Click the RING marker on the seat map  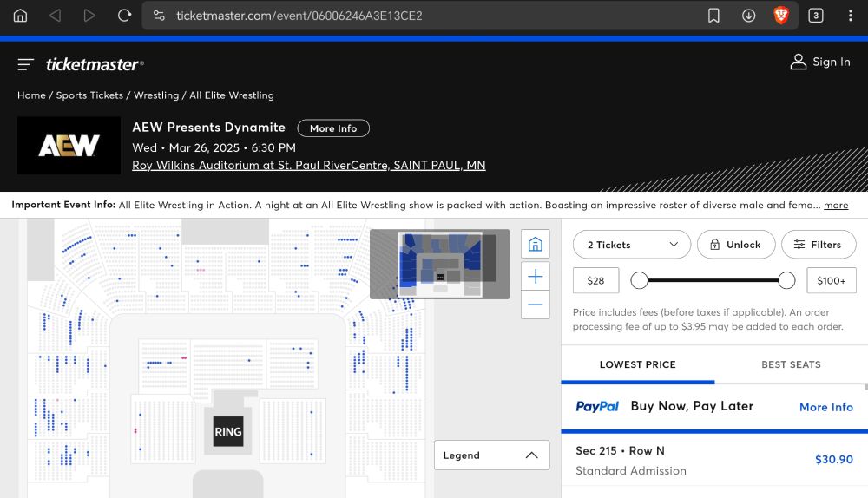click(228, 431)
